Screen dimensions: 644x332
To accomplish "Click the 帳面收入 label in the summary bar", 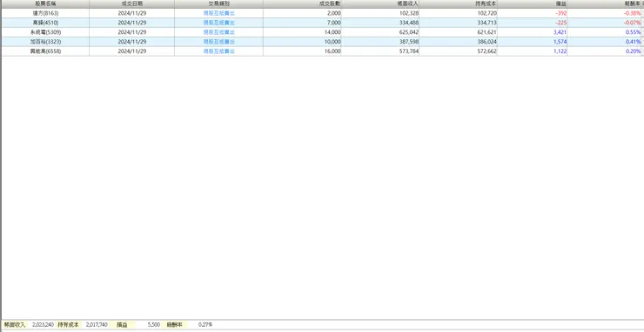I will (15, 325).
